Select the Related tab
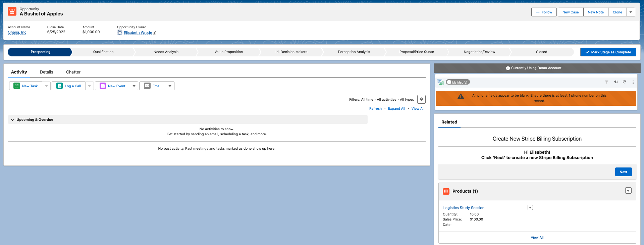 [x=449, y=122]
